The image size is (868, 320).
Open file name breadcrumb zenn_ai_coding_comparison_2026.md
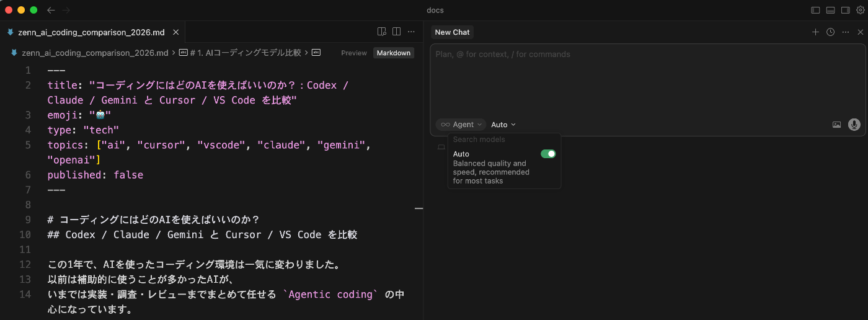point(95,53)
